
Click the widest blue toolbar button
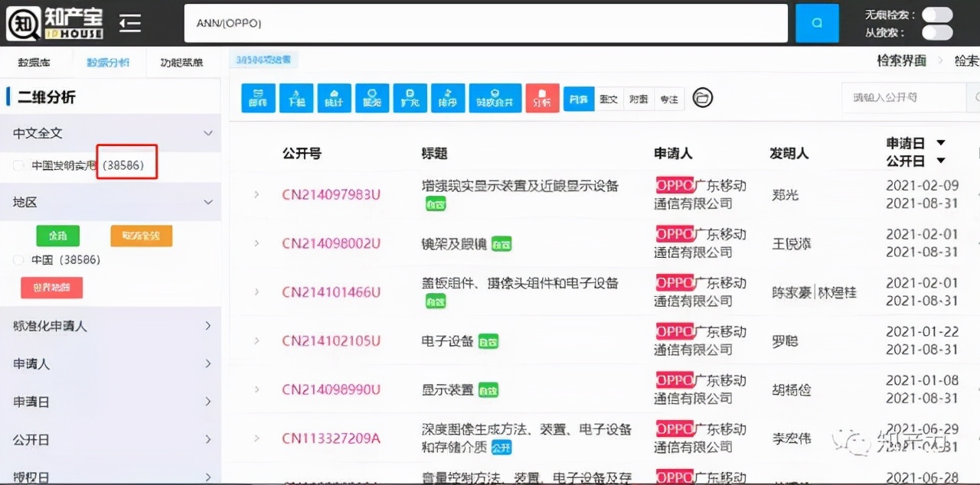[495, 98]
